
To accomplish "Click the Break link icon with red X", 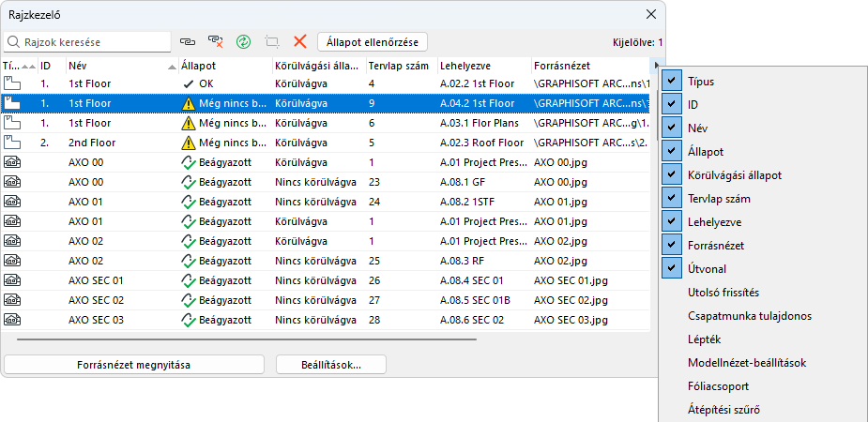I will click(x=215, y=41).
